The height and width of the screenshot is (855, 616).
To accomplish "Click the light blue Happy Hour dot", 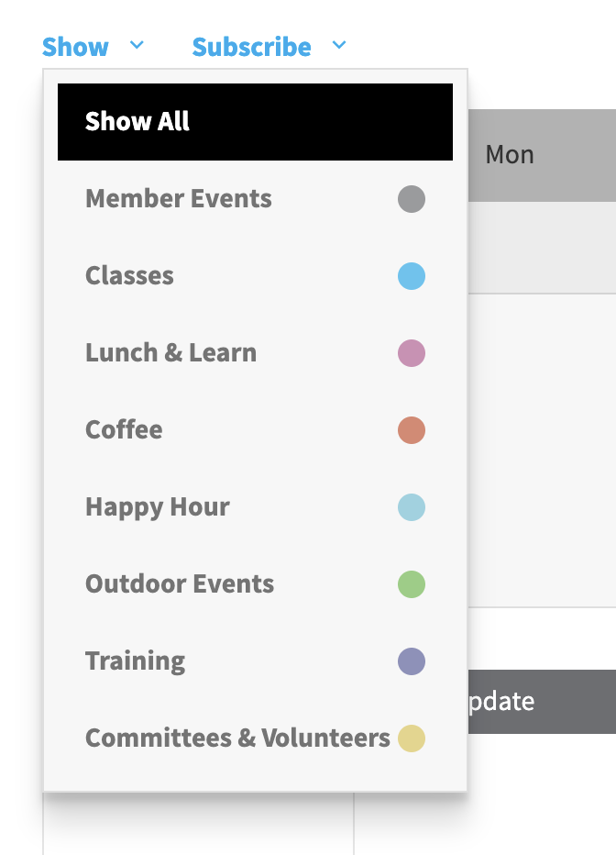I will [x=412, y=507].
